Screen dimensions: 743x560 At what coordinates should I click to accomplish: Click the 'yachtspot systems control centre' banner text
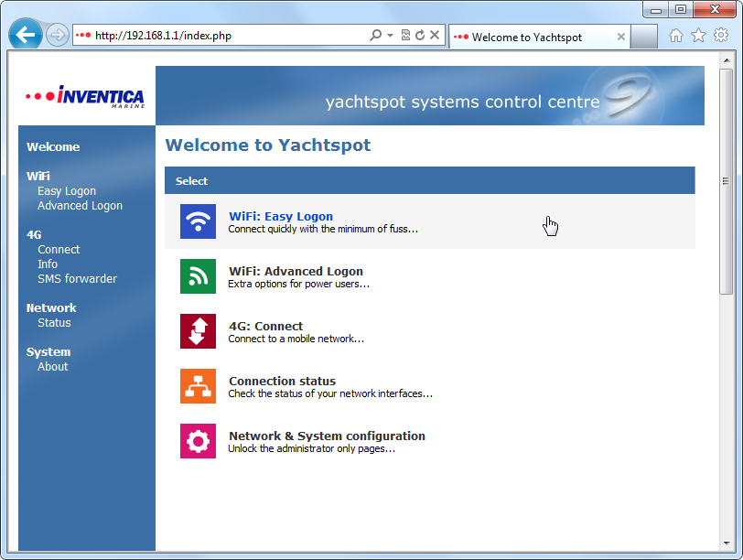tap(462, 102)
